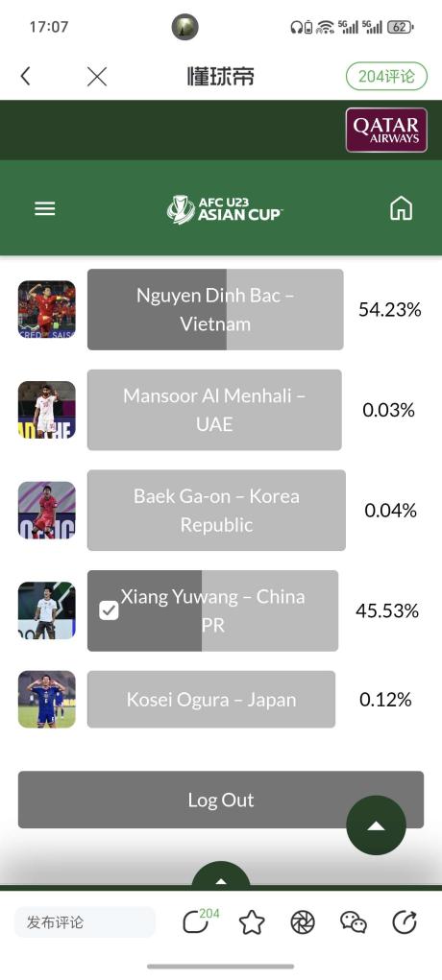Image resolution: width=442 pixels, height=980 pixels.
Task: Tap the Moments aperture share icon
Action: point(303,922)
